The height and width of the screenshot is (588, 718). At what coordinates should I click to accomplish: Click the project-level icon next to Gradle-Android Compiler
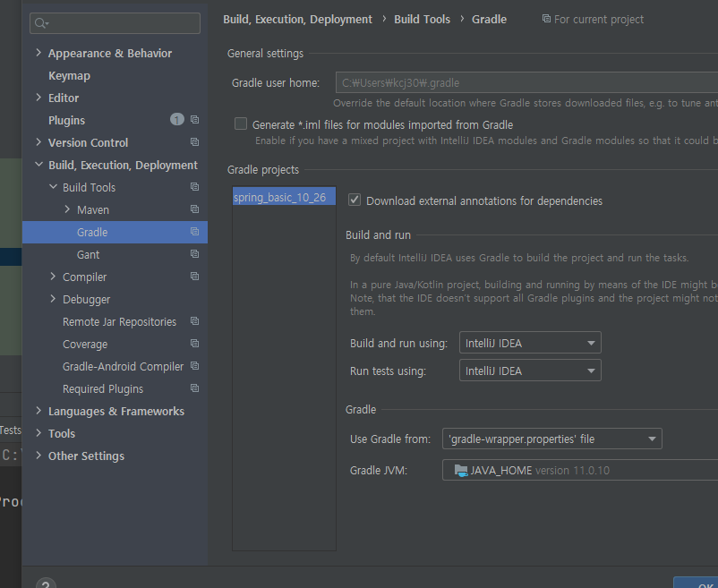(194, 366)
